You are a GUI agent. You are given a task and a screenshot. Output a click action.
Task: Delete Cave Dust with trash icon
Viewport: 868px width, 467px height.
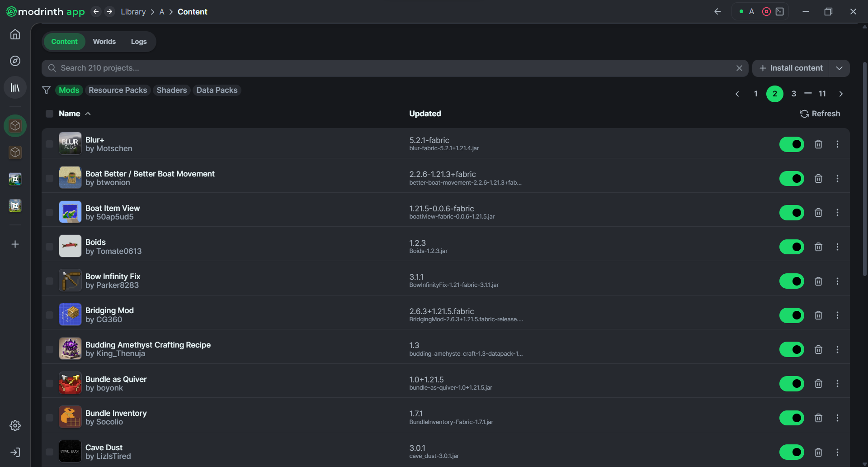coord(818,452)
